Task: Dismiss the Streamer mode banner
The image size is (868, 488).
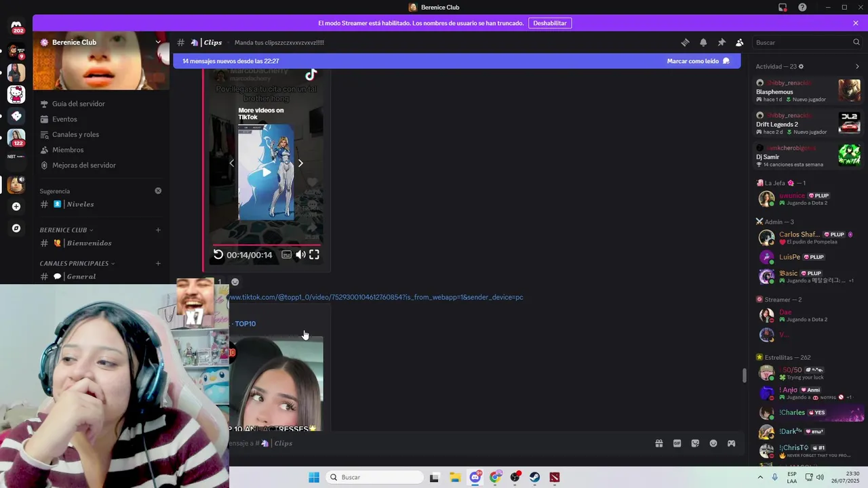Action: (x=856, y=23)
